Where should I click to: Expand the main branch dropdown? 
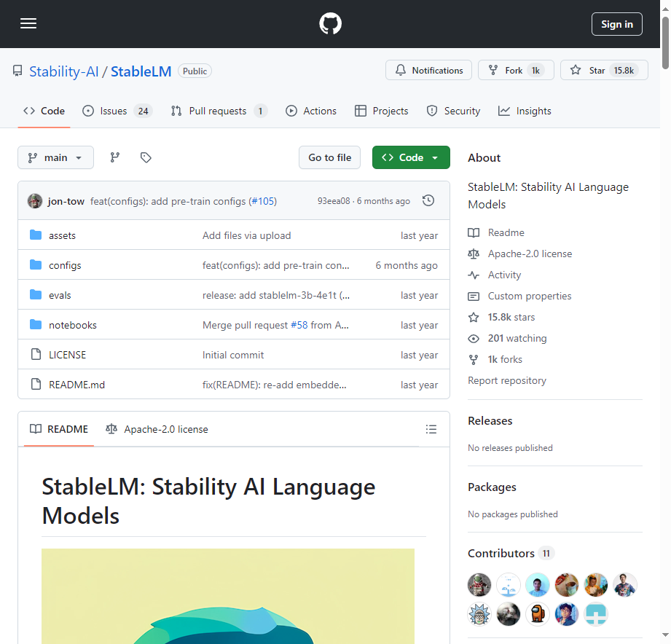(55, 157)
